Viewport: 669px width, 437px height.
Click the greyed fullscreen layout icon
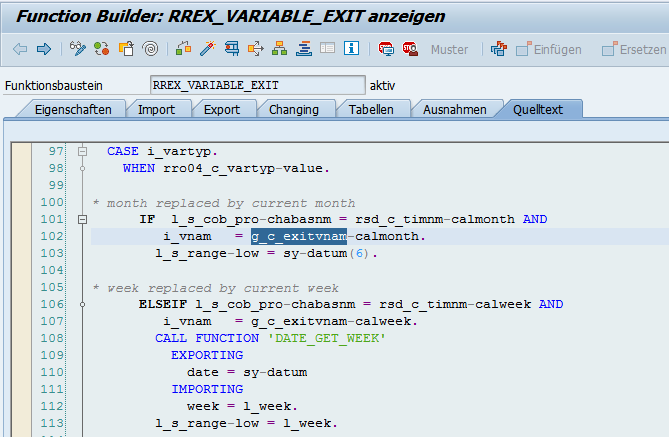click(328, 48)
